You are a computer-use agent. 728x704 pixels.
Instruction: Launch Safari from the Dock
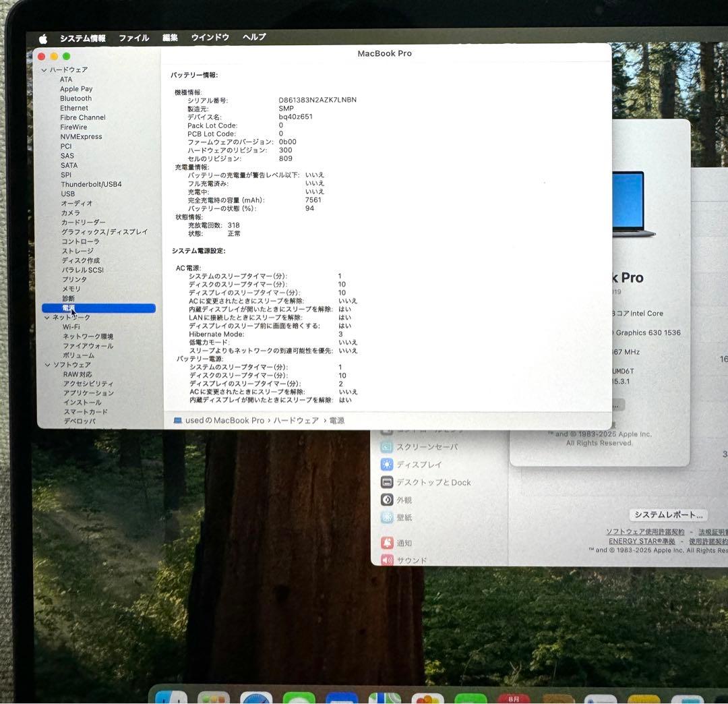click(x=257, y=699)
